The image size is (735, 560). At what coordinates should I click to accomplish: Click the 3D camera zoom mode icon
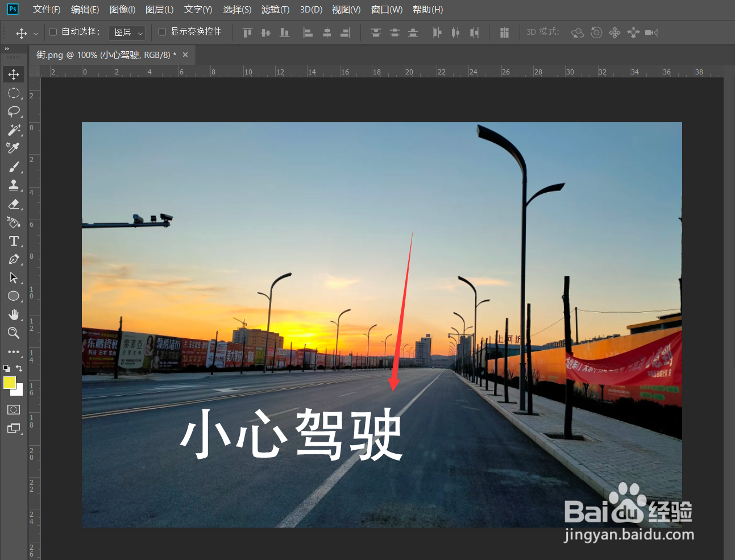(x=651, y=32)
